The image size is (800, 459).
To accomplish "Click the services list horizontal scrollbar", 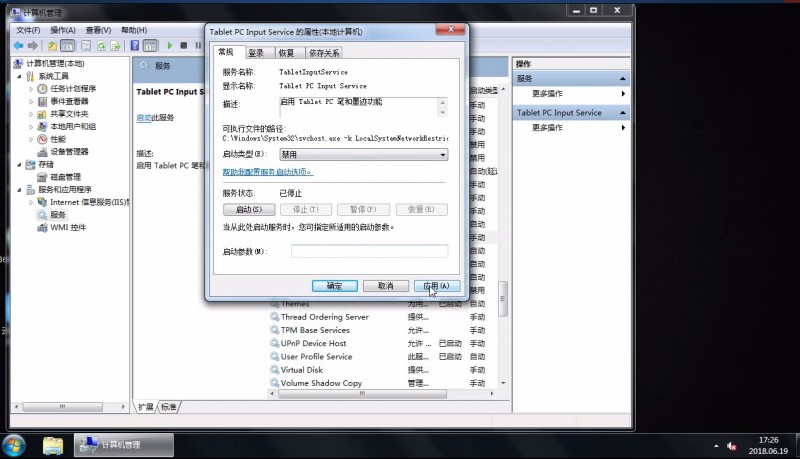I will [x=363, y=394].
